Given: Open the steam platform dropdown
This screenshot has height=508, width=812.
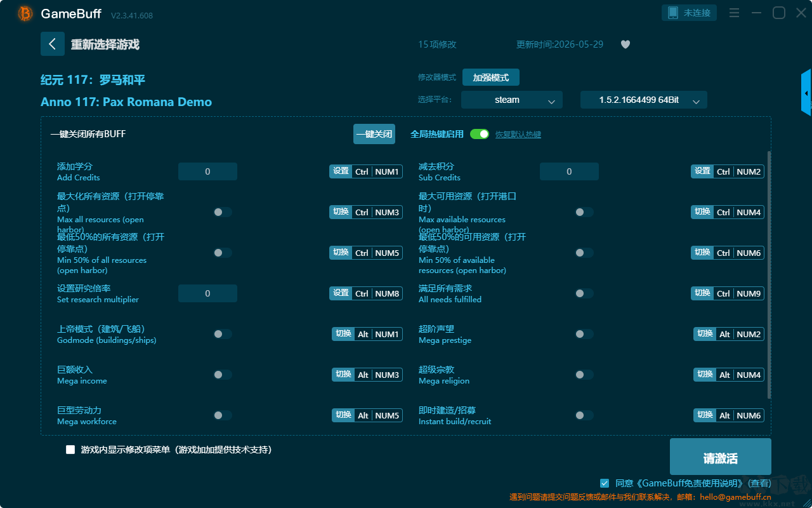Looking at the screenshot, I should tap(512, 100).
